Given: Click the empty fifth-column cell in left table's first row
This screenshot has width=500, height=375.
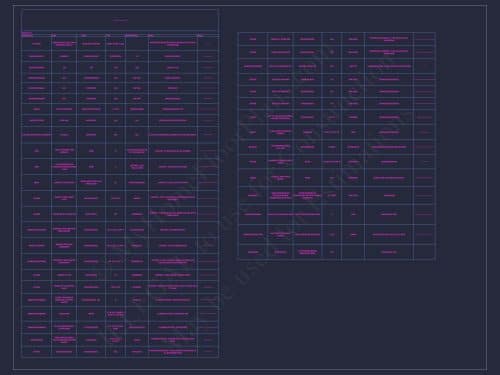Looking at the screenshot, I should tap(137, 44).
